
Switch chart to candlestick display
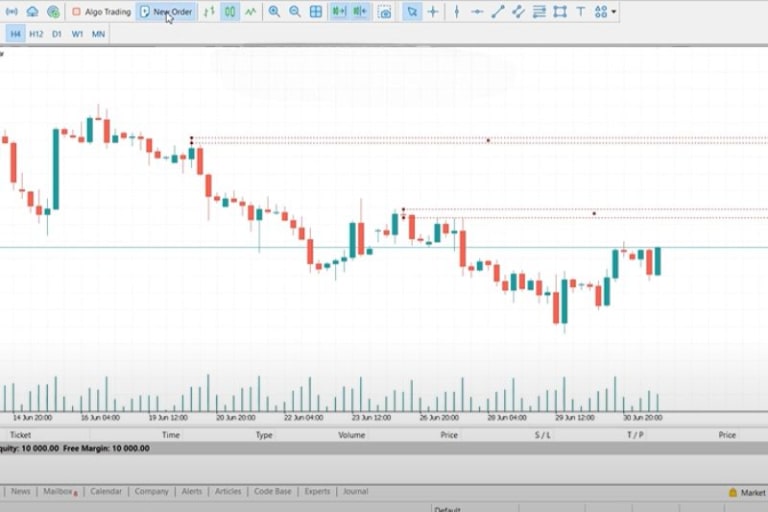230,12
